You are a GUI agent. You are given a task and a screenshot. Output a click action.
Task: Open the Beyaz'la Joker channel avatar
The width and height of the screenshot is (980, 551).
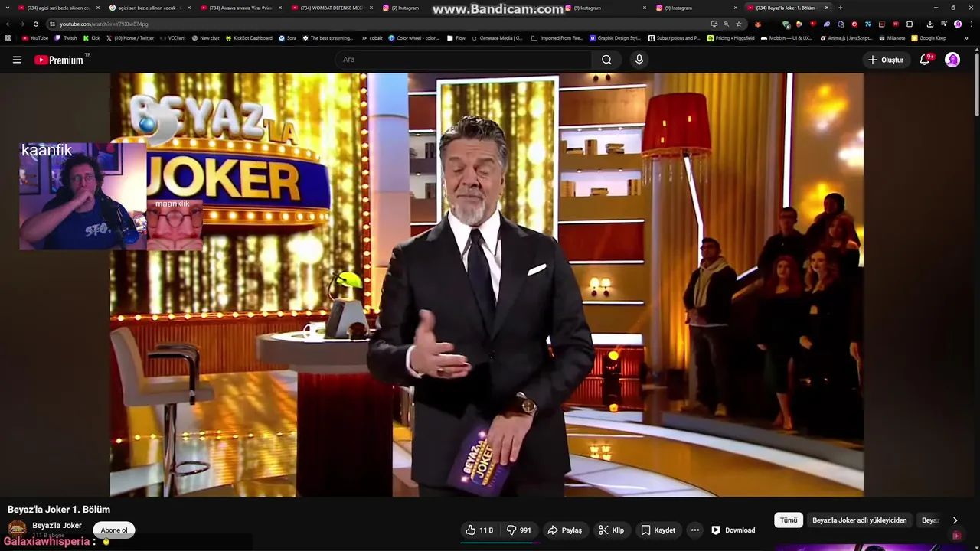17,529
